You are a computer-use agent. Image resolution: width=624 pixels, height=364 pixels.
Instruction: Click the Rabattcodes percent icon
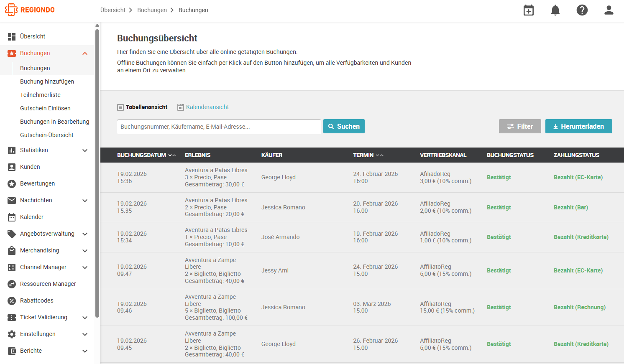(x=12, y=300)
